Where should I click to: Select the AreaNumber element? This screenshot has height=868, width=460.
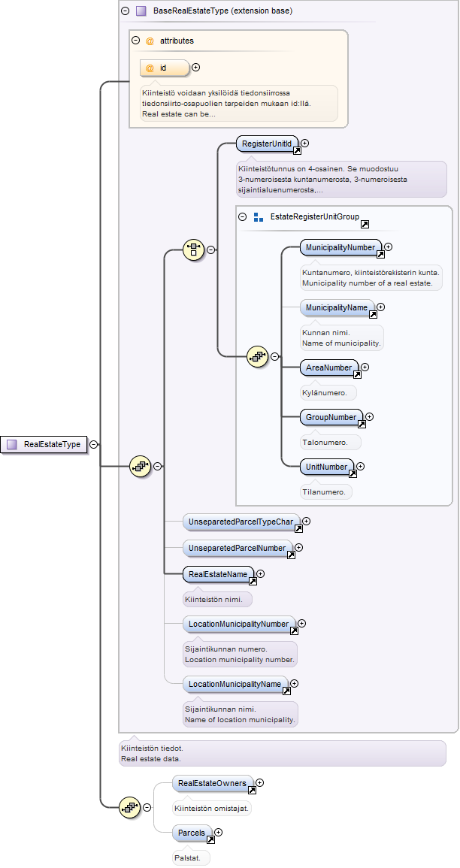pyautogui.click(x=329, y=368)
